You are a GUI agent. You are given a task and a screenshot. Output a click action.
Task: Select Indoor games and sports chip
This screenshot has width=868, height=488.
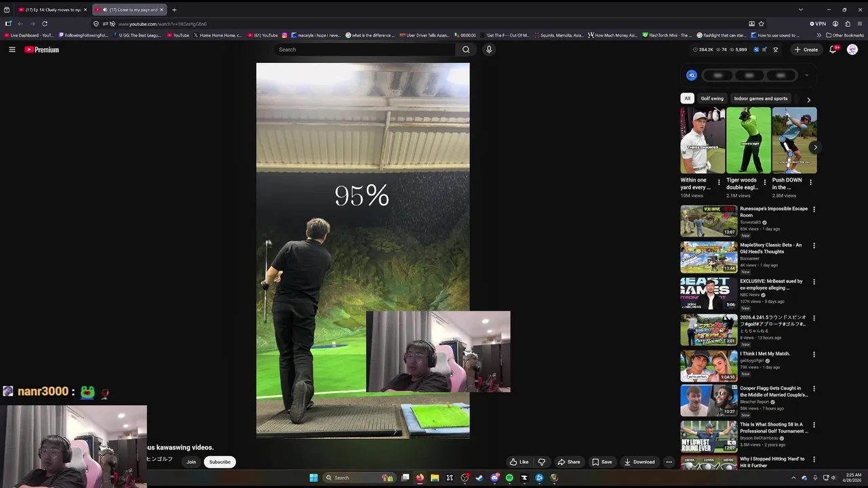[x=761, y=98]
